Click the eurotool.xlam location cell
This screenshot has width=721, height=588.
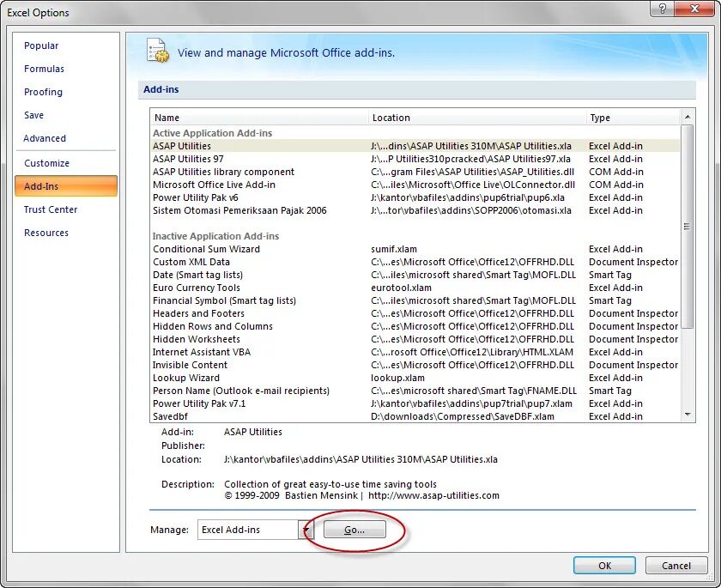(x=401, y=288)
